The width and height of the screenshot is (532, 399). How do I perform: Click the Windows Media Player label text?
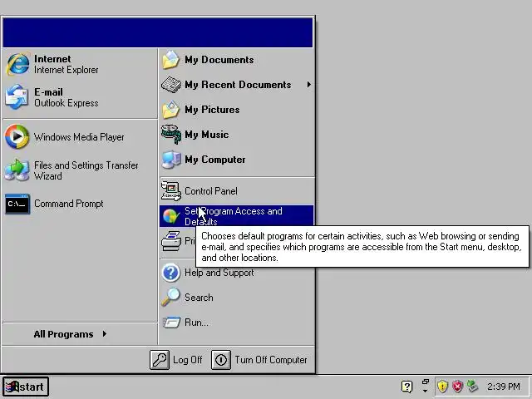[79, 137]
